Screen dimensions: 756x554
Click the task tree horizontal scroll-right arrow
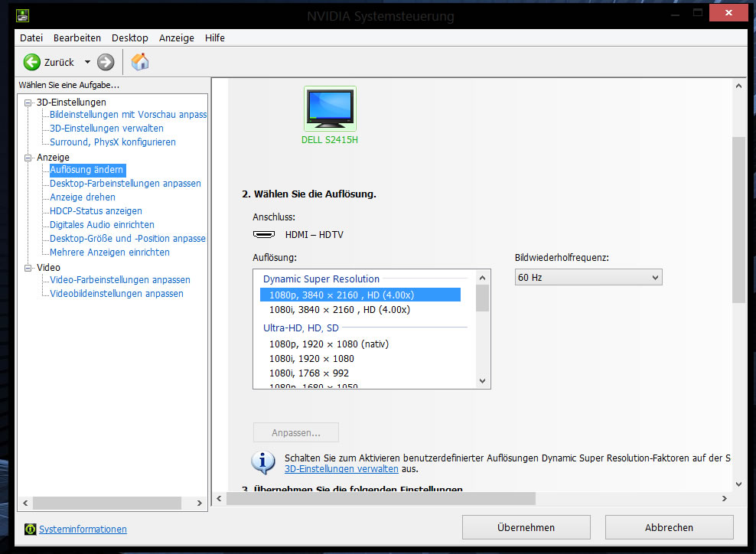[200, 503]
